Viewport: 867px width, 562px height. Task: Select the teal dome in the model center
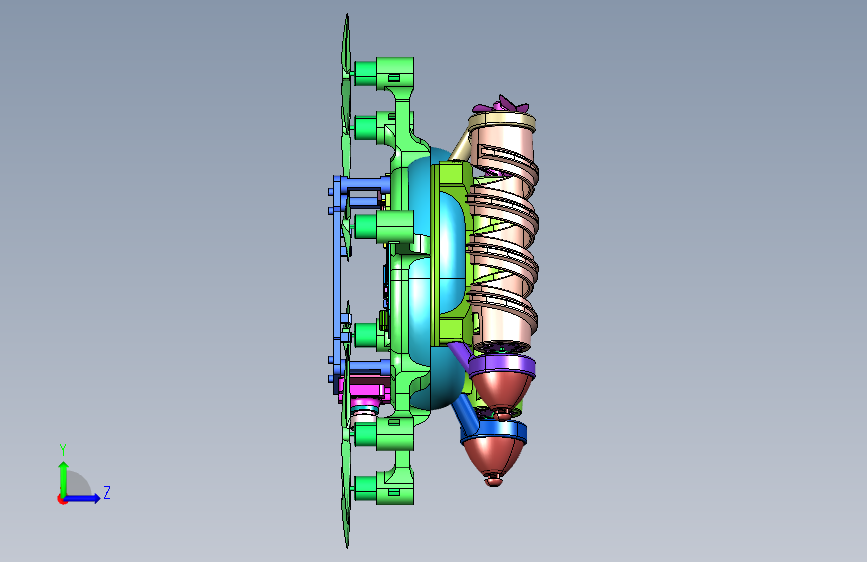pyautogui.click(x=437, y=277)
